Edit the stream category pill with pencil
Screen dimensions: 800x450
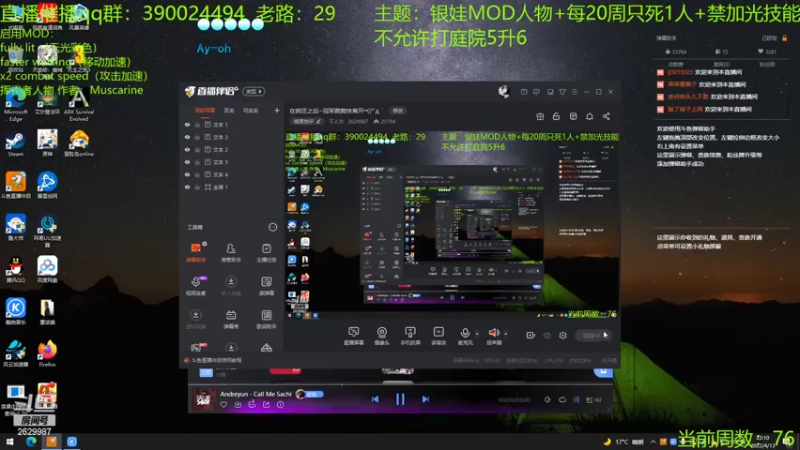click(307, 121)
